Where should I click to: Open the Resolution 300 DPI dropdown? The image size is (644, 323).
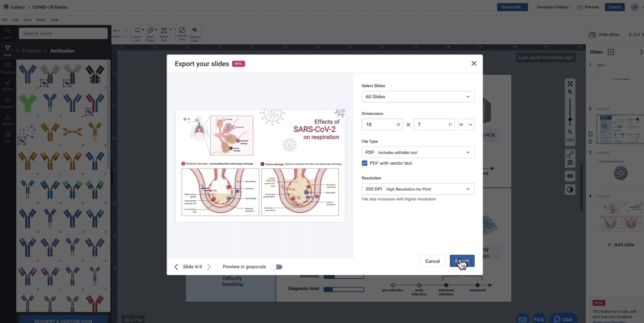coord(417,189)
